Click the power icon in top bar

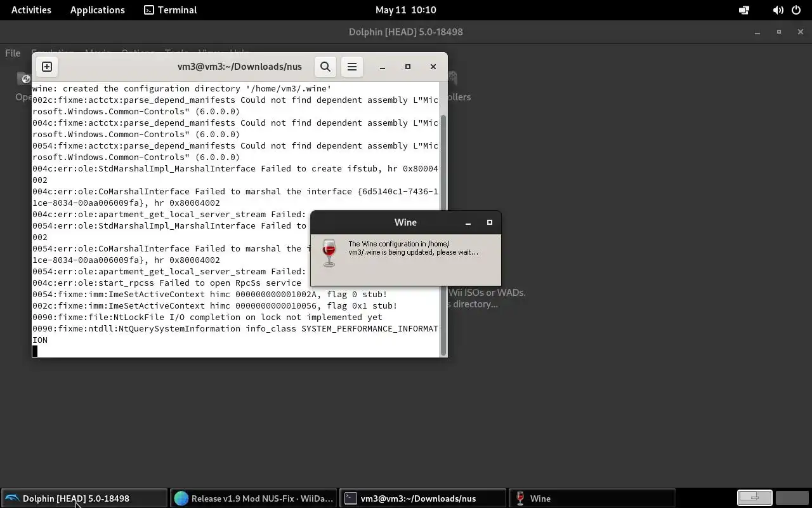coord(797,10)
